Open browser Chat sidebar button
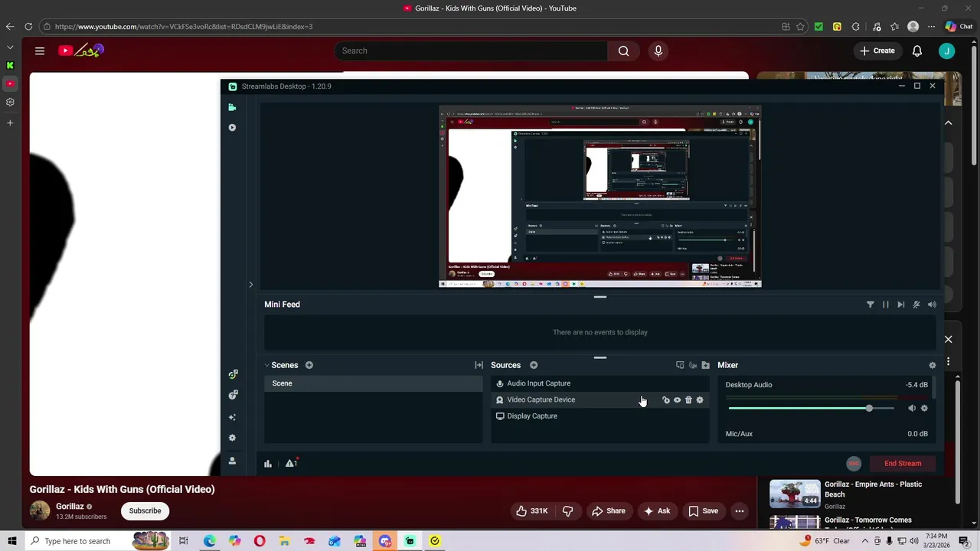 959,27
